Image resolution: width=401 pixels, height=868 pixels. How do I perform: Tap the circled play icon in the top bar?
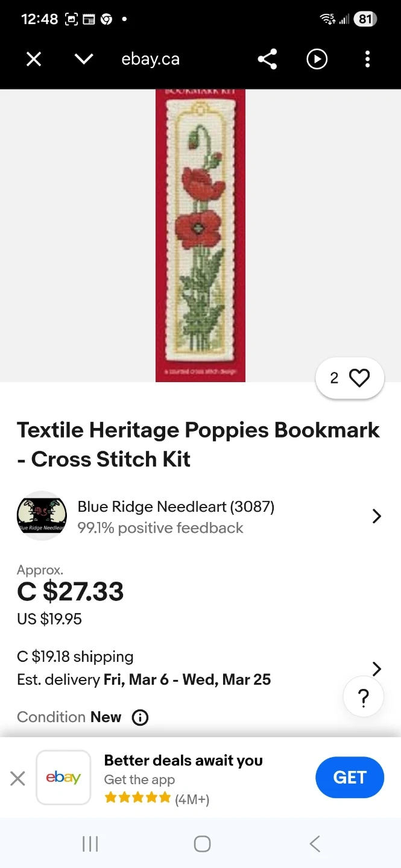317,59
